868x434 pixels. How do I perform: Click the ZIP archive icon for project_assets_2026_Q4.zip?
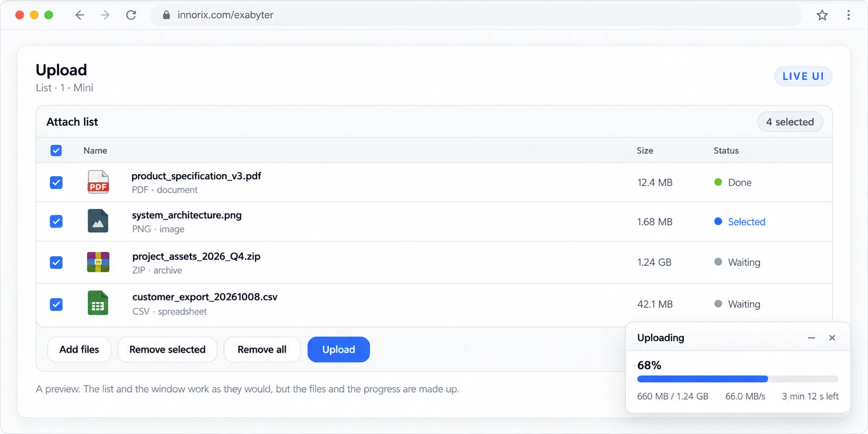(98, 262)
